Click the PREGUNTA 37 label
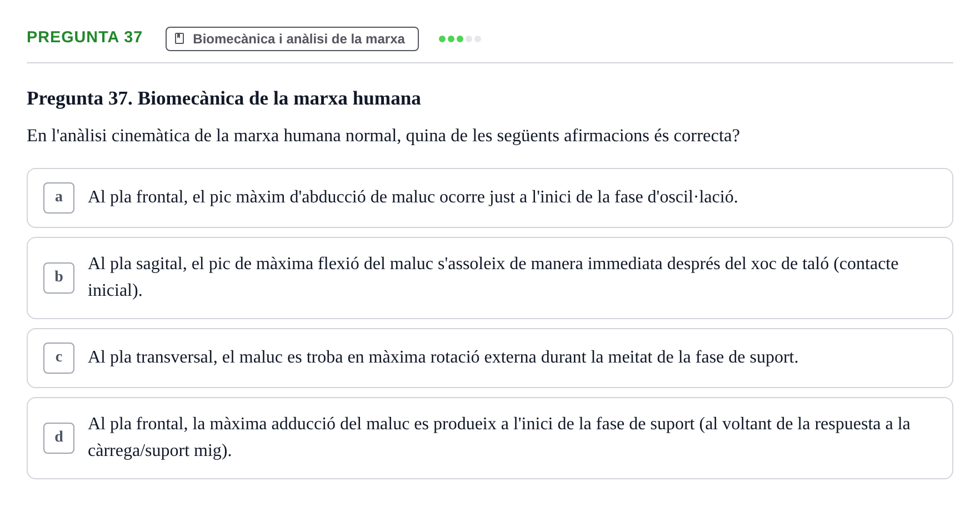 [84, 37]
